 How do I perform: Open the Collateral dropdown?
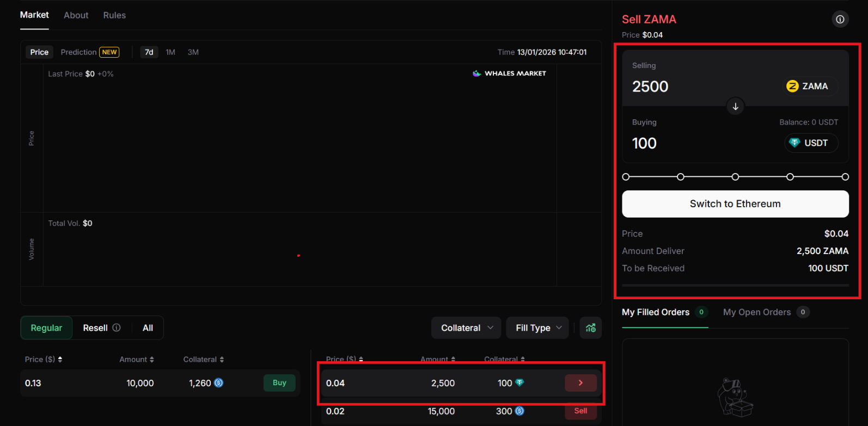(467, 328)
